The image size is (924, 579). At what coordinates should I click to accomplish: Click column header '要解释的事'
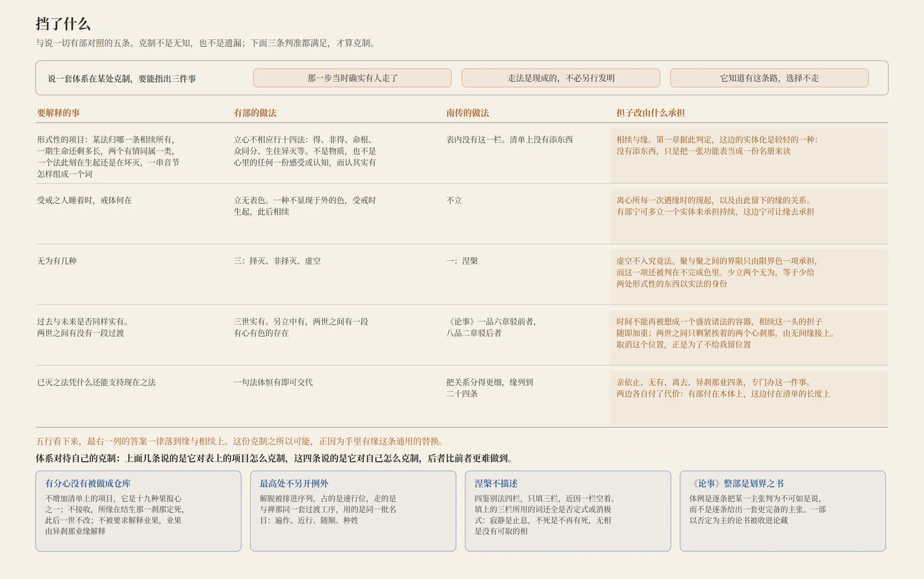click(59, 113)
